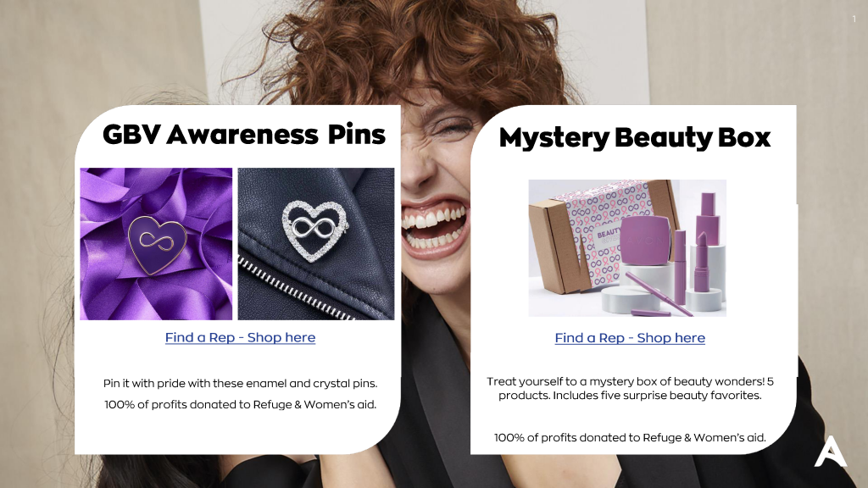This screenshot has width=868, height=488.
Task: Click the purple Avon compact in the product image
Action: tap(645, 240)
